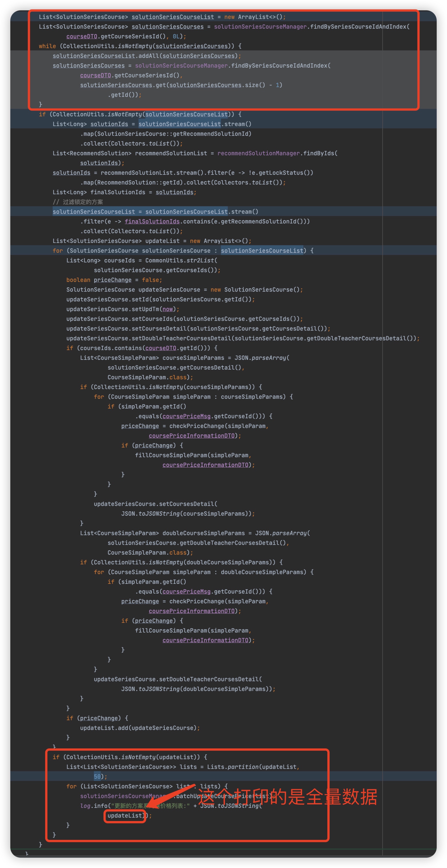Click "List<Long> courseIds" declaration
The image size is (447, 868).
click(x=100, y=261)
